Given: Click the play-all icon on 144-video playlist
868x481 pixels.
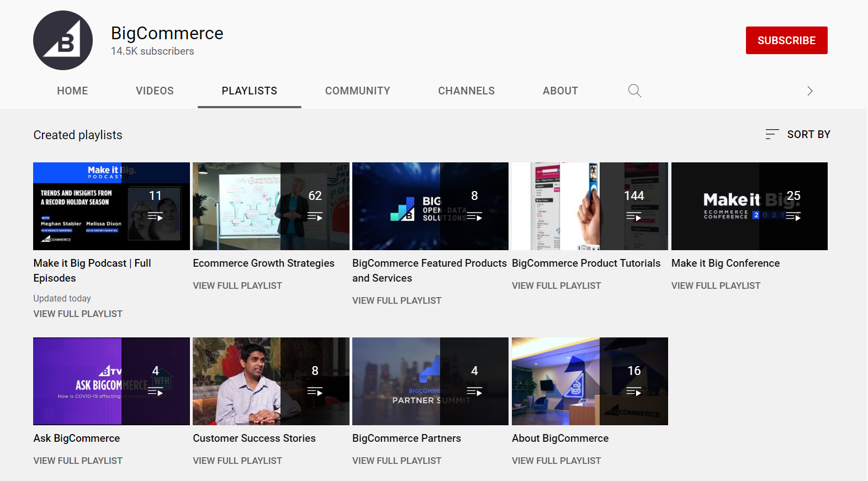Looking at the screenshot, I should (x=634, y=216).
